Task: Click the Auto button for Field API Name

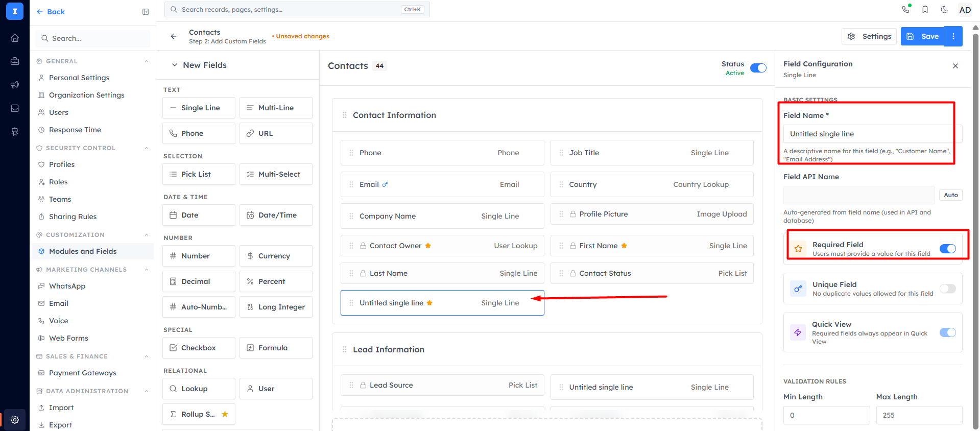Action: click(951, 195)
